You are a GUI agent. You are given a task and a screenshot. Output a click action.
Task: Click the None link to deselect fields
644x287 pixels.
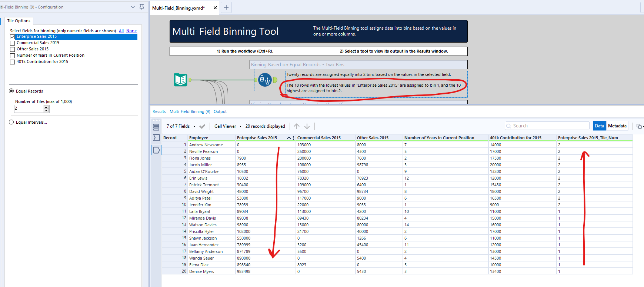[131, 31]
